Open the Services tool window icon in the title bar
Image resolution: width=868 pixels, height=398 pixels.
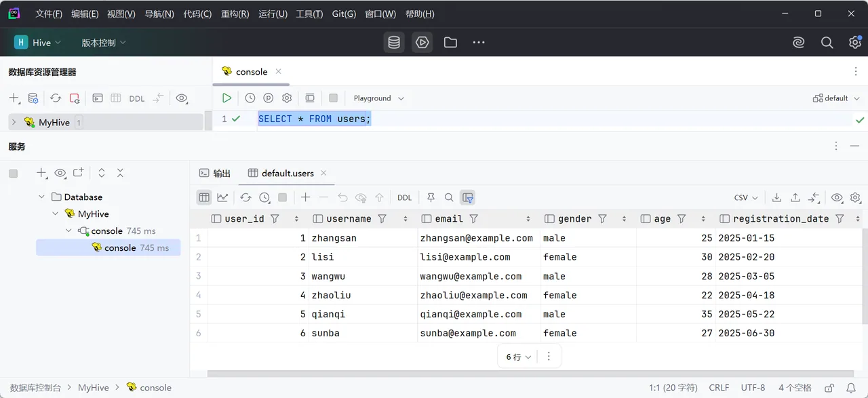coord(422,43)
